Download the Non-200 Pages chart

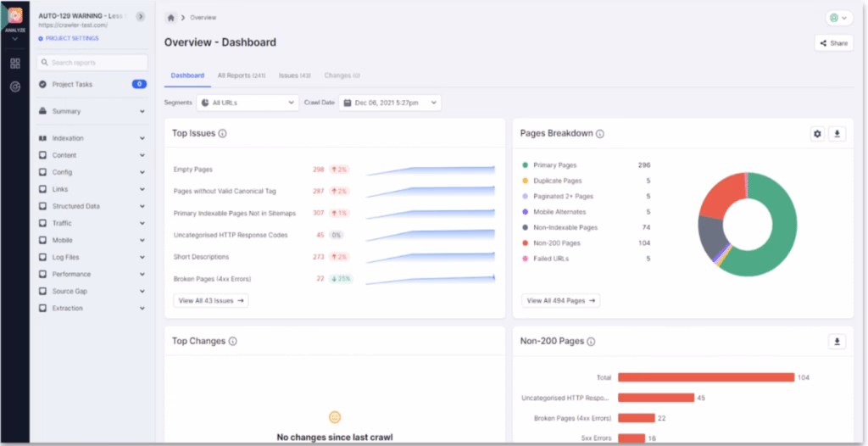[838, 342]
